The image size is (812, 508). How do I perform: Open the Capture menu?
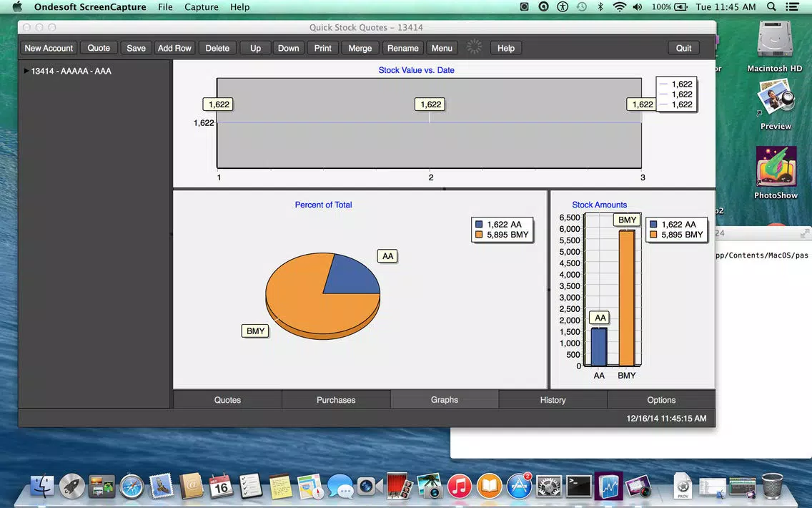[x=201, y=6]
